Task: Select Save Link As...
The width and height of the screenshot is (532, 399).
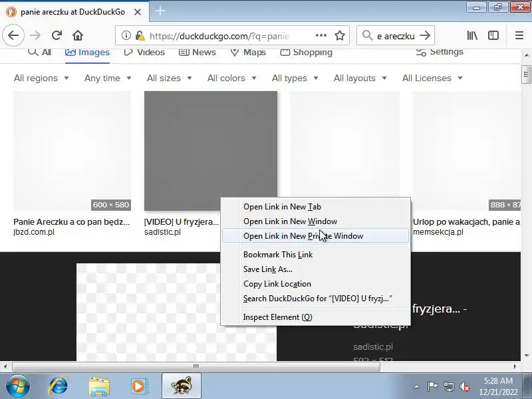Action: 315,269
